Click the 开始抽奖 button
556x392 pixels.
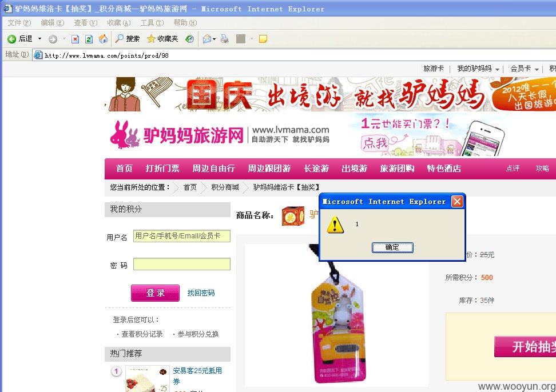[x=525, y=346]
